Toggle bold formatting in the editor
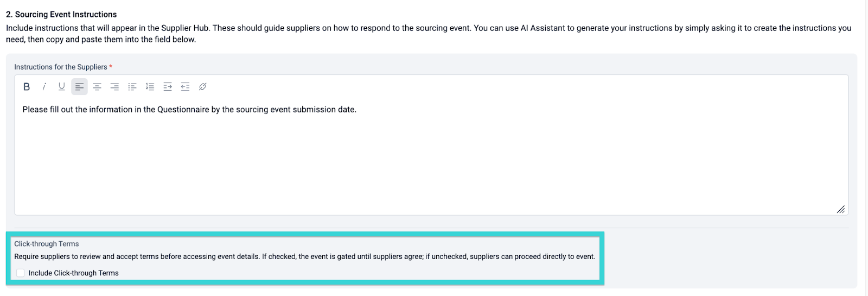This screenshot has width=868, height=296. tap(27, 87)
